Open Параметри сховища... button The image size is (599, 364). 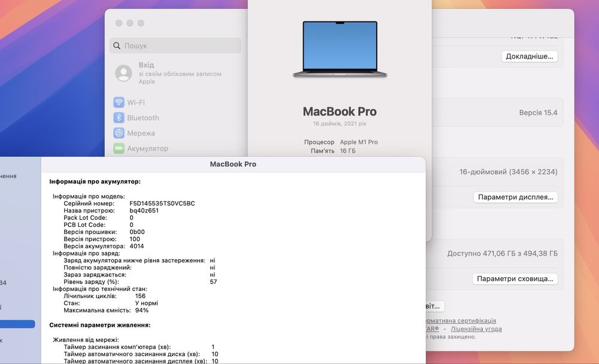point(515,278)
